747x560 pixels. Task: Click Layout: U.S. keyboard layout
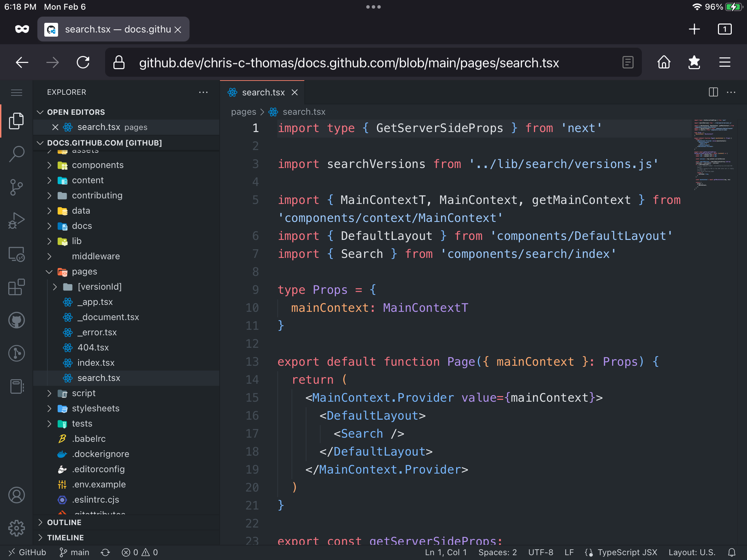point(692,552)
